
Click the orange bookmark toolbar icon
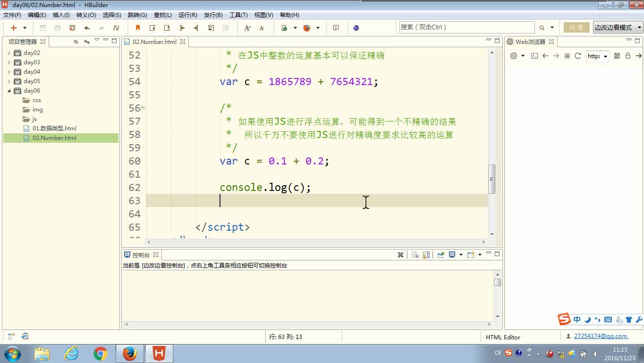click(138, 28)
